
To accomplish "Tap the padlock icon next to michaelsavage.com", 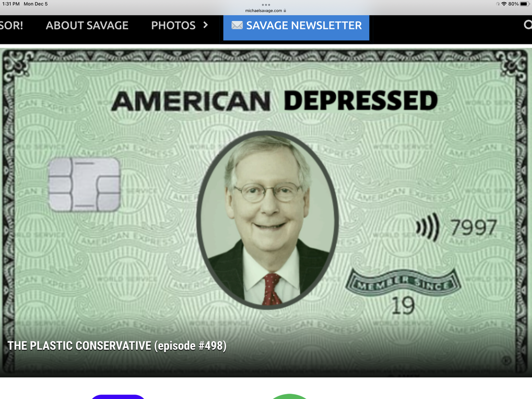I will 285,10.
